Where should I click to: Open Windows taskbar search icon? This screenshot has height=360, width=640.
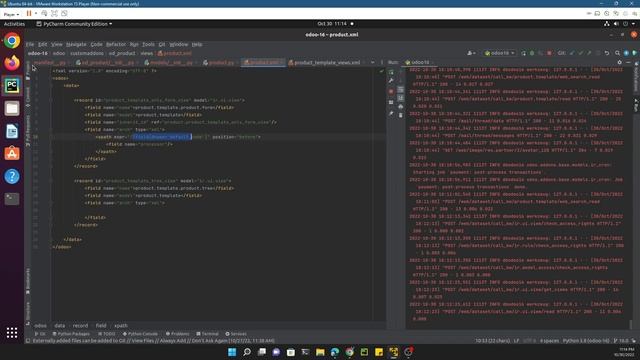point(247,352)
